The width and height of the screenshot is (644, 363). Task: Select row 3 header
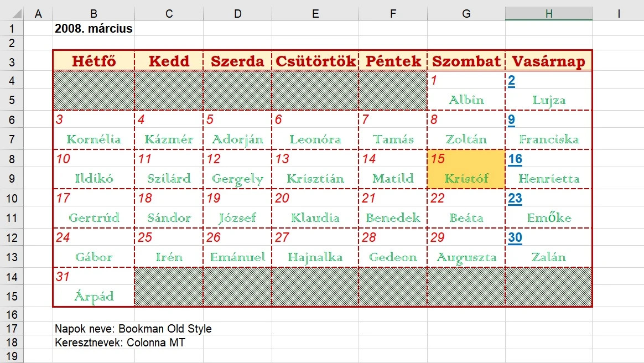click(11, 61)
